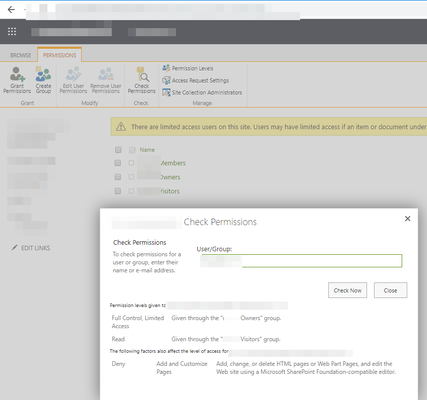Click the Close button in dialog

390,290
